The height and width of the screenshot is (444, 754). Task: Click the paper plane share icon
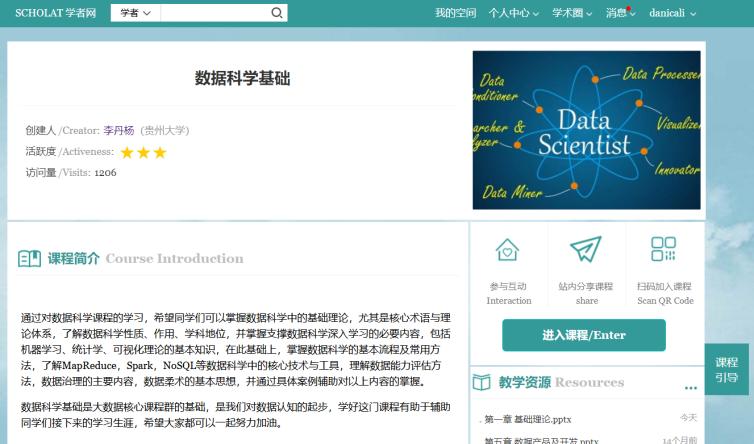point(585,249)
